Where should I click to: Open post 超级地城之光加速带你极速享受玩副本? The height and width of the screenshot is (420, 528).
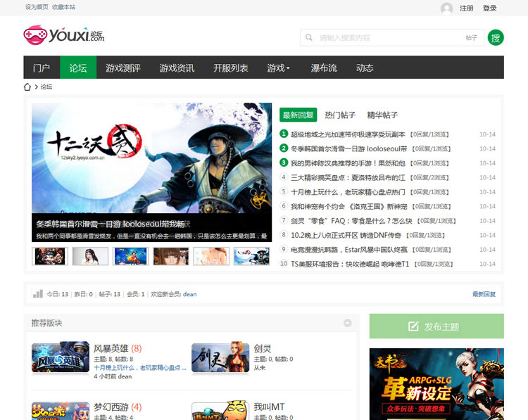pos(348,134)
